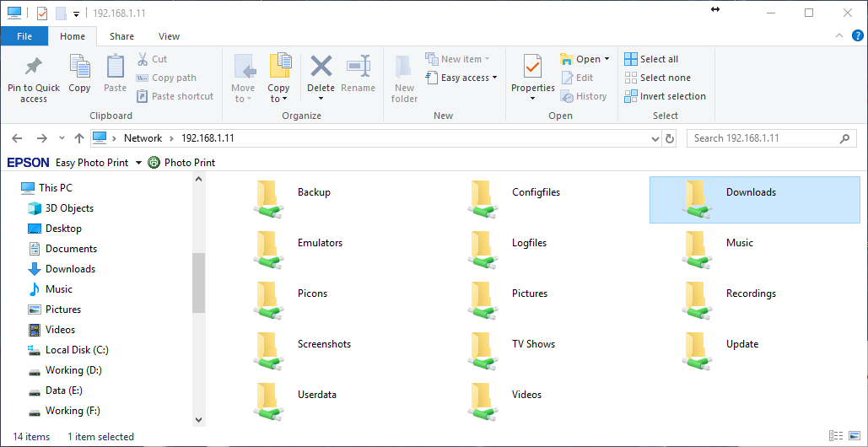Switch to large icons view
868x447 pixels.
pyautogui.click(x=853, y=436)
